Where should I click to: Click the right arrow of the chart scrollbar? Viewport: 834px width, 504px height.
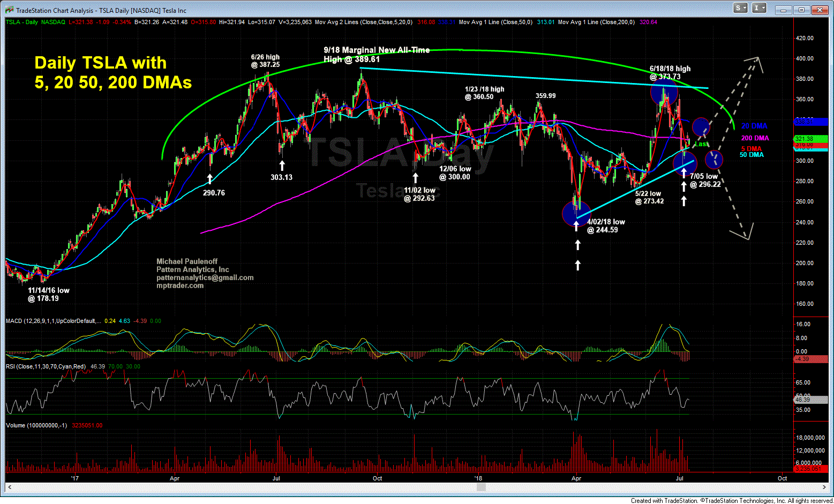(825, 487)
